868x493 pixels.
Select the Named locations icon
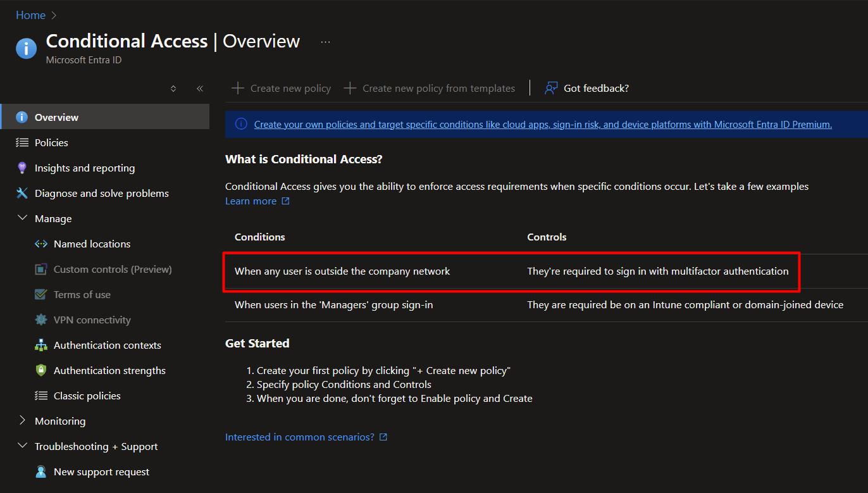pos(41,244)
